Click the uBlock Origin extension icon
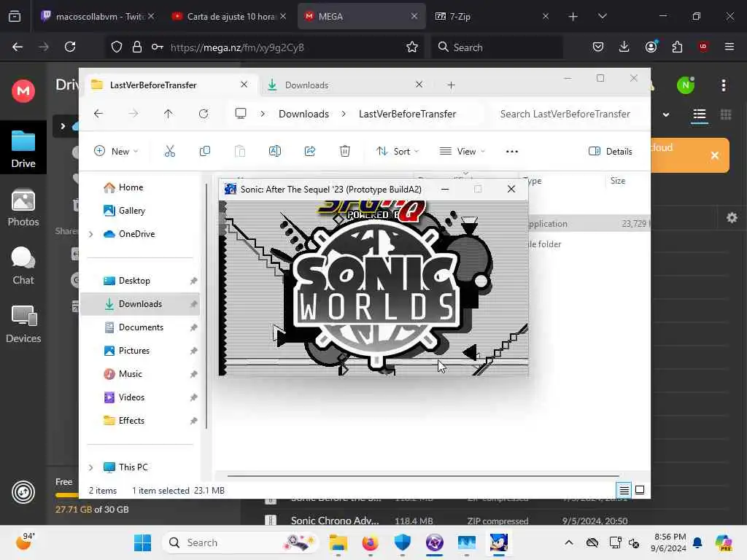Screen dimensions: 747x560 (703, 47)
